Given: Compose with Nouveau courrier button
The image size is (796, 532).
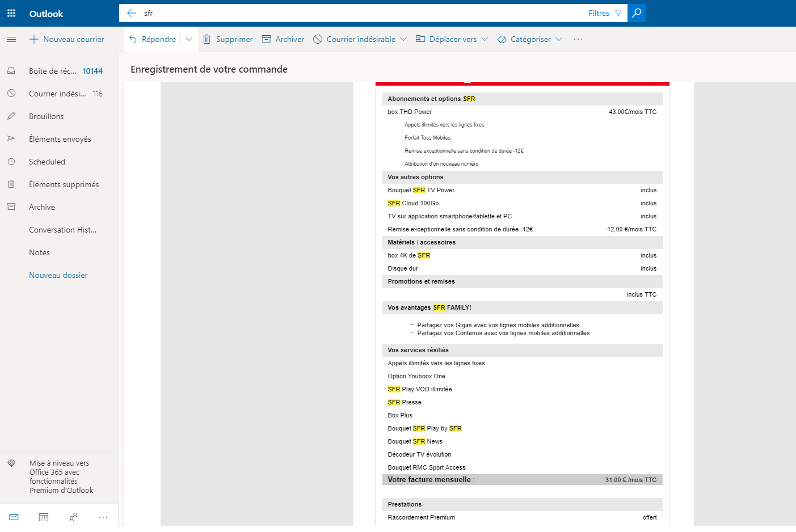Looking at the screenshot, I should coord(67,39).
